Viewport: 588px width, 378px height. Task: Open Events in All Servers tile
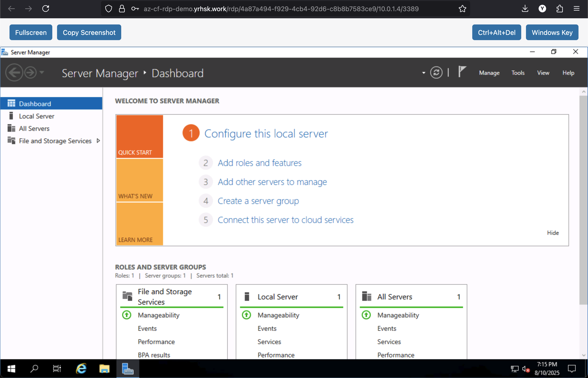[387, 328]
